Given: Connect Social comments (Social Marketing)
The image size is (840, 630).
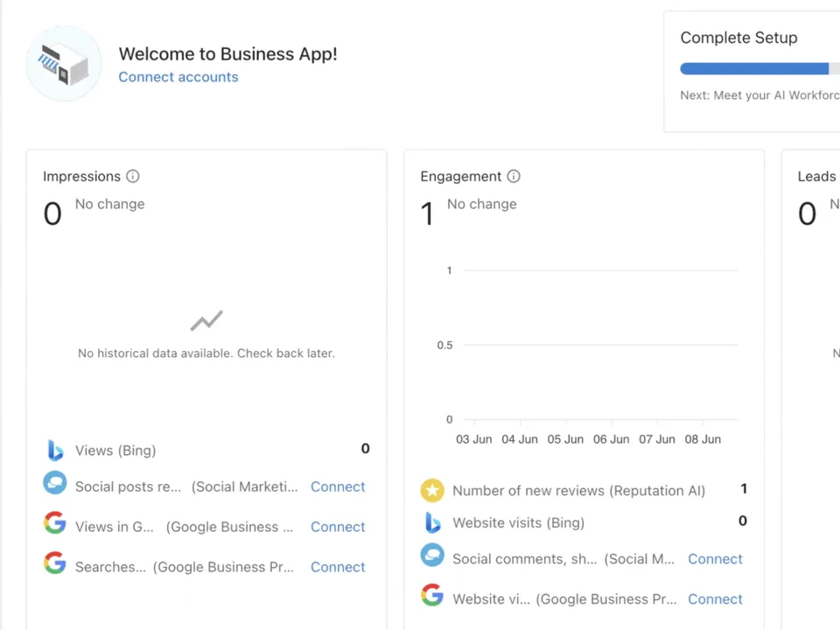Looking at the screenshot, I should click(715, 559).
